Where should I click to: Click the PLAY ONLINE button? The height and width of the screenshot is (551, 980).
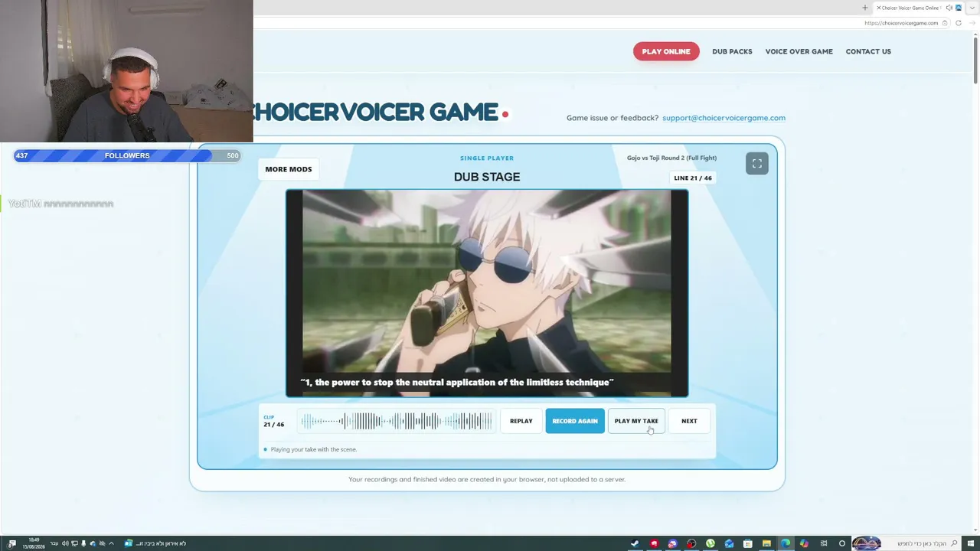(x=666, y=51)
